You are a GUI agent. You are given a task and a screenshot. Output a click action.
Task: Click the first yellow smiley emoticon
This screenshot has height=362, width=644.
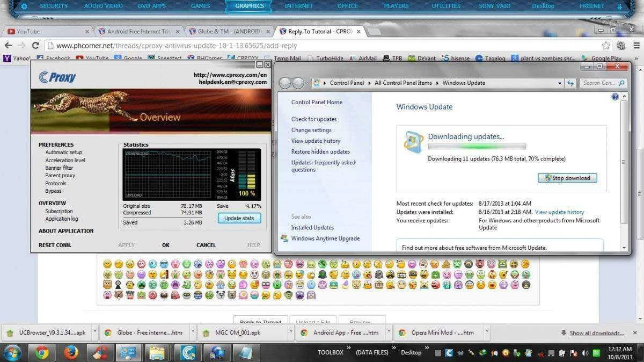point(107,264)
